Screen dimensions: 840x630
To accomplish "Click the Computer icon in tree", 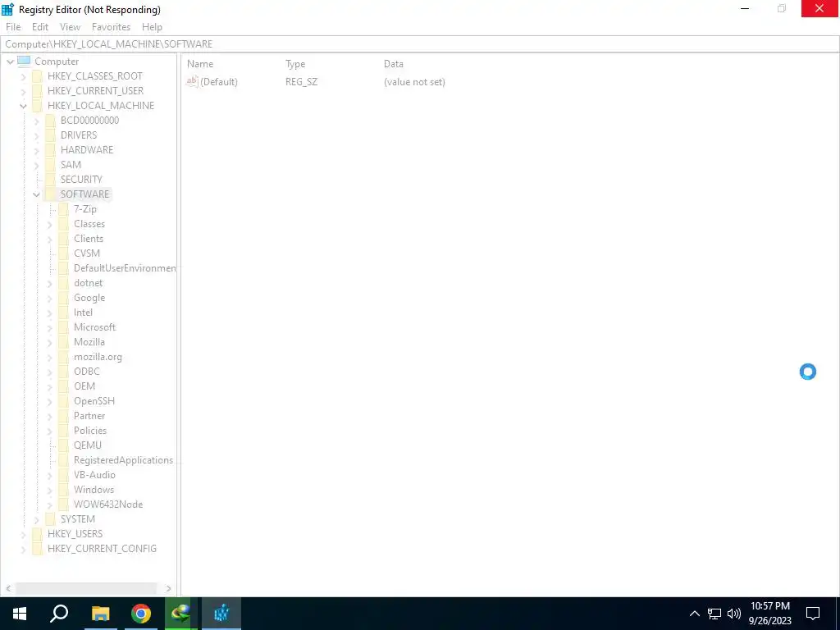I will pos(24,61).
